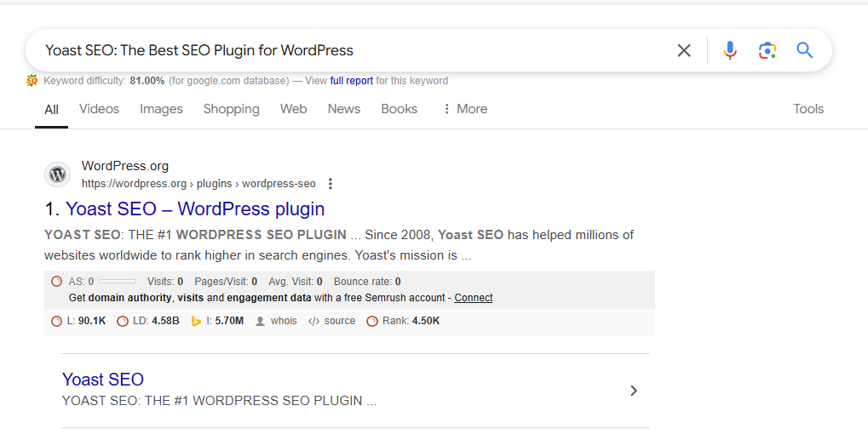Expand the More search filters menu

point(465,109)
